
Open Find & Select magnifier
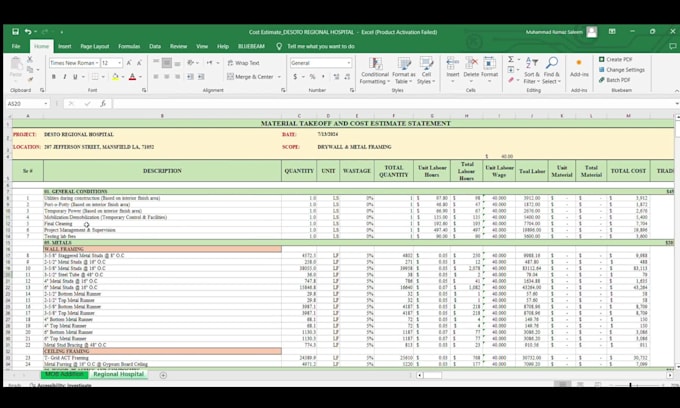point(552,71)
